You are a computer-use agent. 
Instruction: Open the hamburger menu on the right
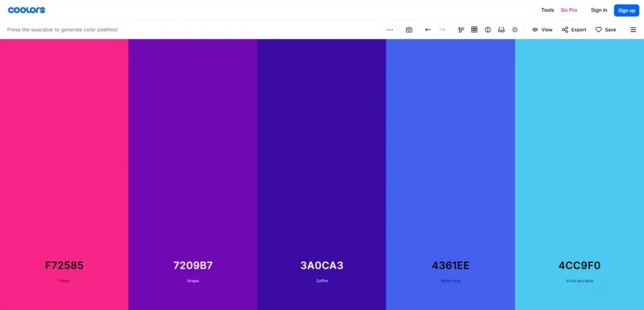coord(633,30)
